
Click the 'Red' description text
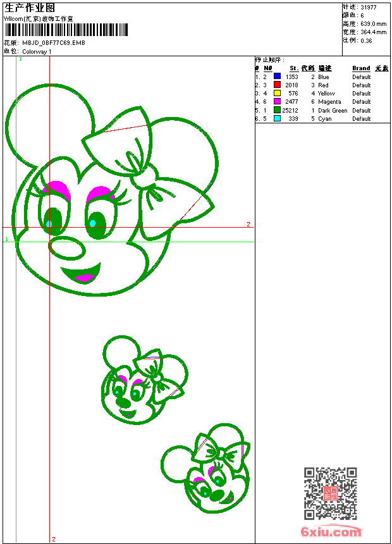[323, 85]
